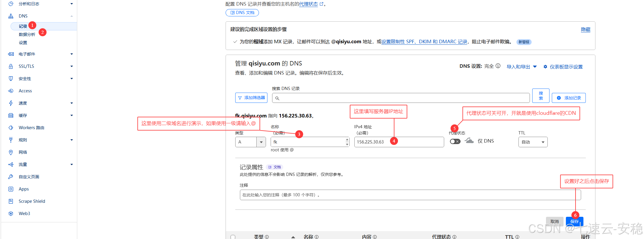Click the Workers Routes icon
Image resolution: width=644 pixels, height=239 pixels.
coord(11,128)
